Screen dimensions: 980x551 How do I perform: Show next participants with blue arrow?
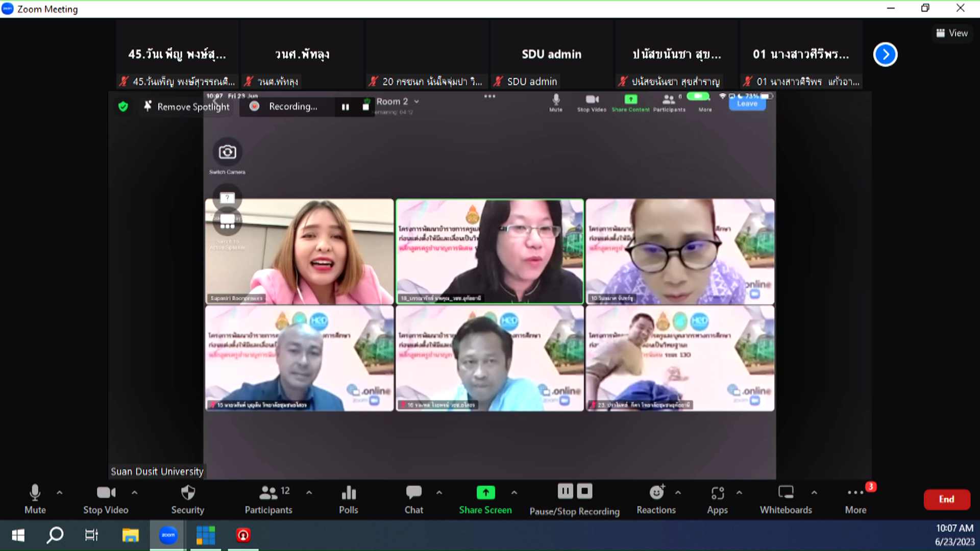(x=885, y=55)
